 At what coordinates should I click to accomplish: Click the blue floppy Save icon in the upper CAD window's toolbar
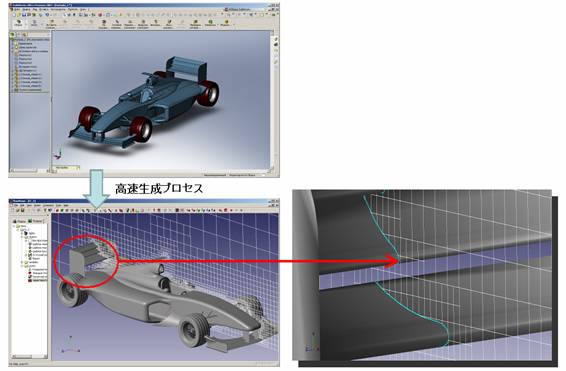(x=24, y=15)
